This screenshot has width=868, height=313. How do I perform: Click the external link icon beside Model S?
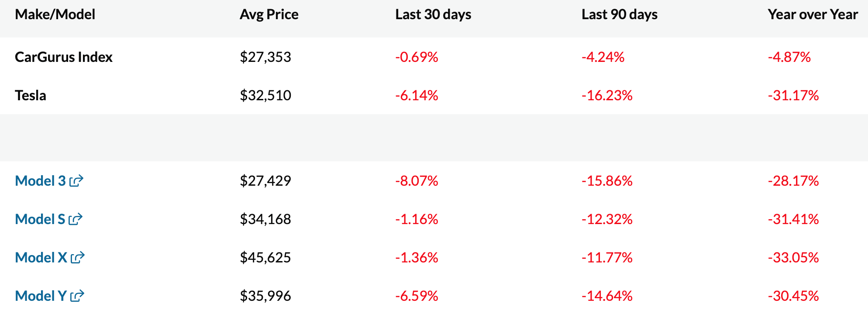(76, 219)
